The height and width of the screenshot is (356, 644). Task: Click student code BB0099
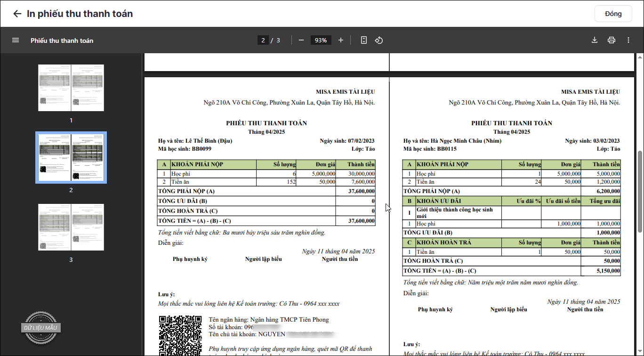(201, 149)
